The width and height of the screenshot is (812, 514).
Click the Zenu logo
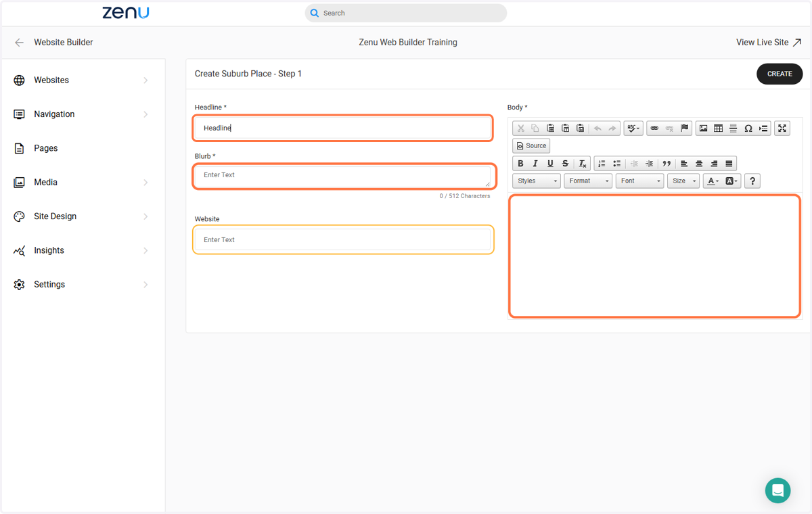pyautogui.click(x=126, y=13)
